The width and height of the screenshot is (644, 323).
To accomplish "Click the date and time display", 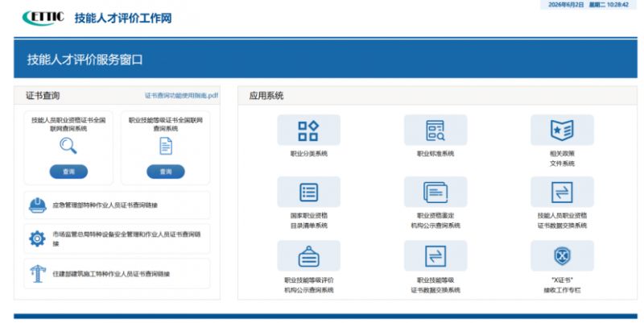I will (x=588, y=5).
